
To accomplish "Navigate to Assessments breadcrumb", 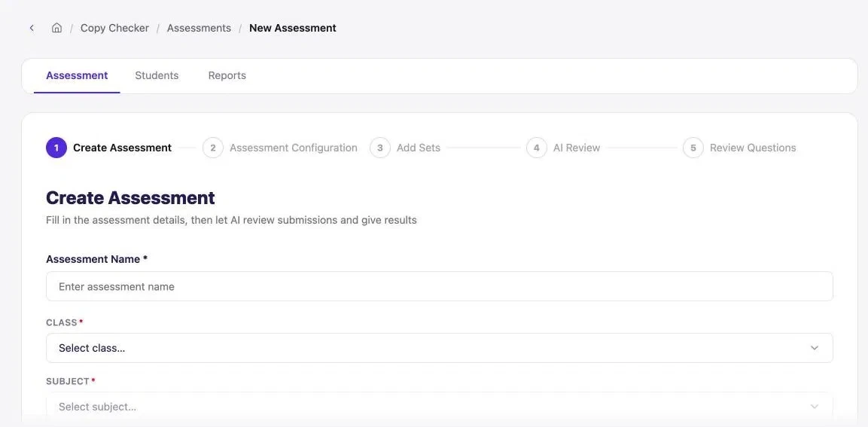I will (199, 28).
